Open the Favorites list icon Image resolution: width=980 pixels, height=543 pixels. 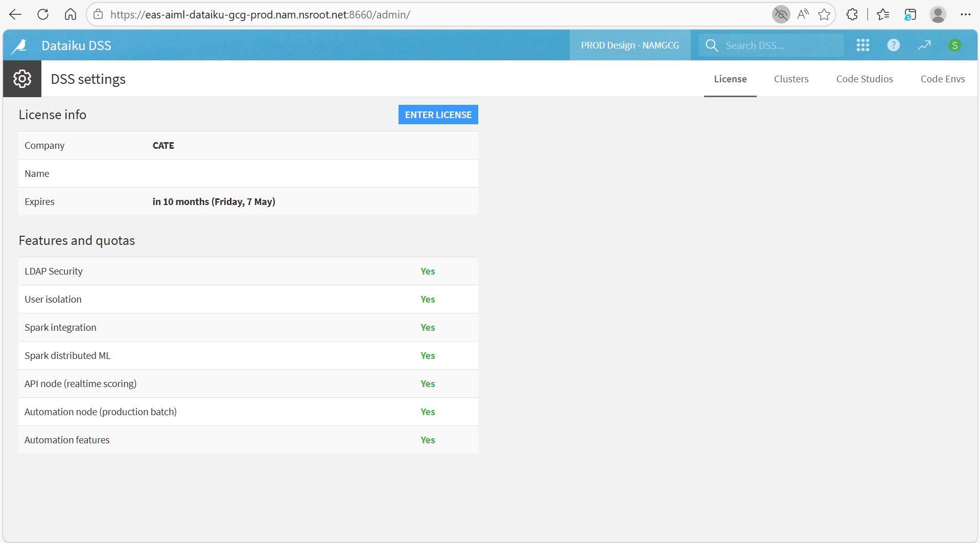point(883,14)
